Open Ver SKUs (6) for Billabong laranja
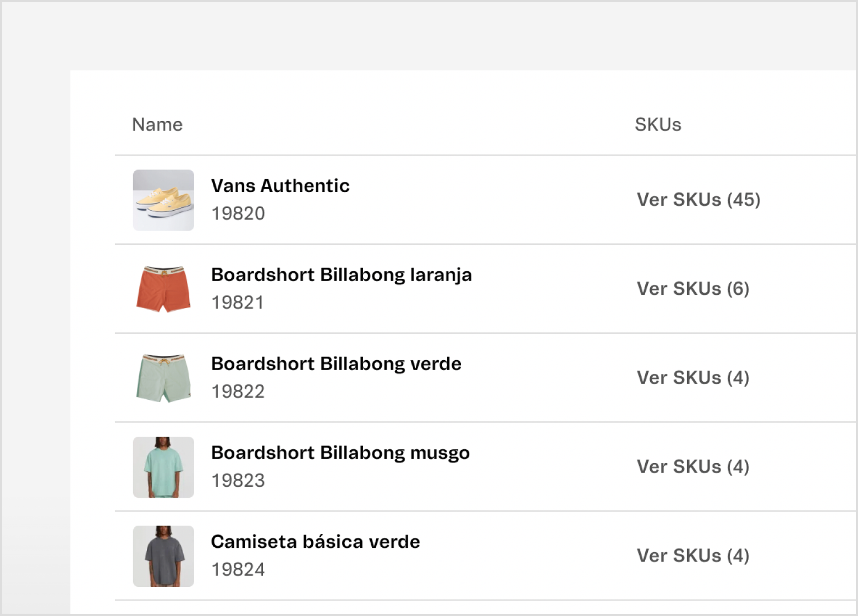The image size is (858, 616). click(693, 289)
